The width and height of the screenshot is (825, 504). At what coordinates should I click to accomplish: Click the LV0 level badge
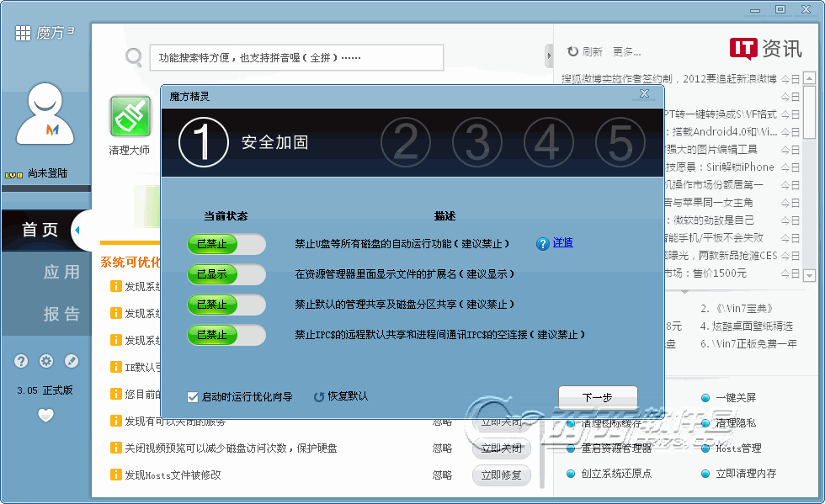(13, 175)
